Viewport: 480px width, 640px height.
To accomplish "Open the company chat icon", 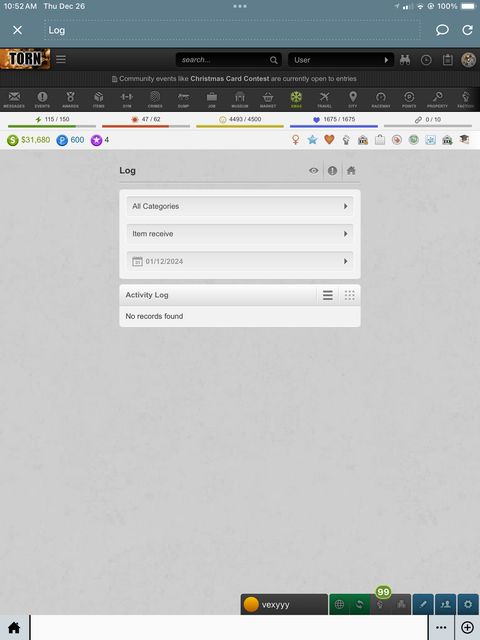I will 401,604.
